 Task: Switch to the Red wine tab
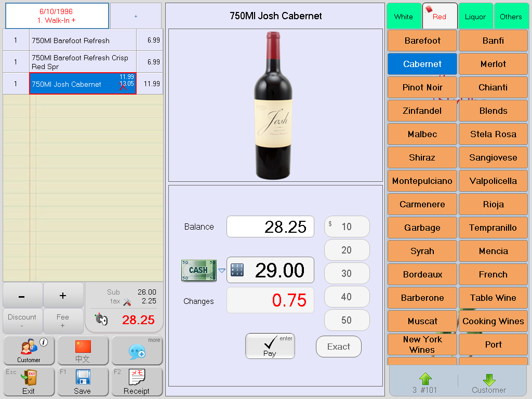[x=440, y=16]
